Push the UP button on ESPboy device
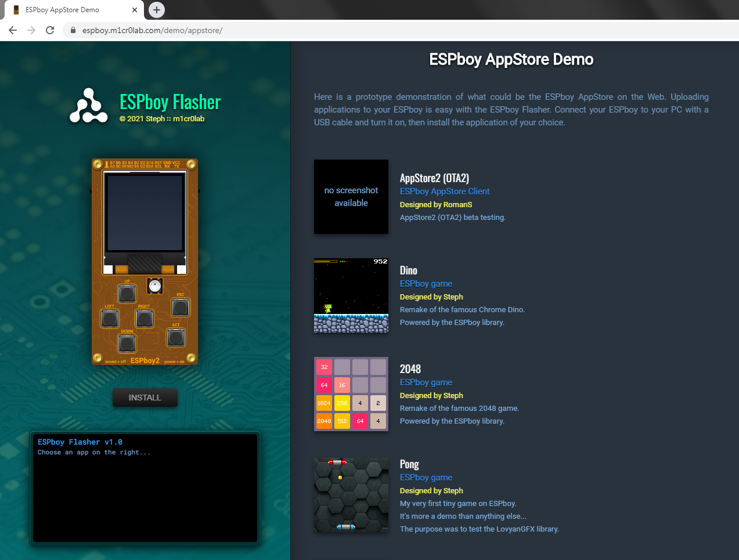Image resolution: width=739 pixels, height=560 pixels. [x=127, y=293]
